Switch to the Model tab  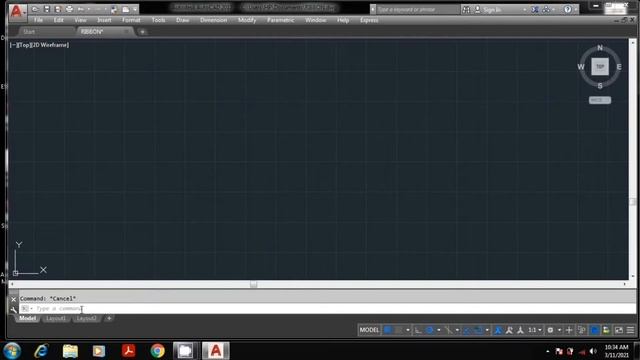27,318
